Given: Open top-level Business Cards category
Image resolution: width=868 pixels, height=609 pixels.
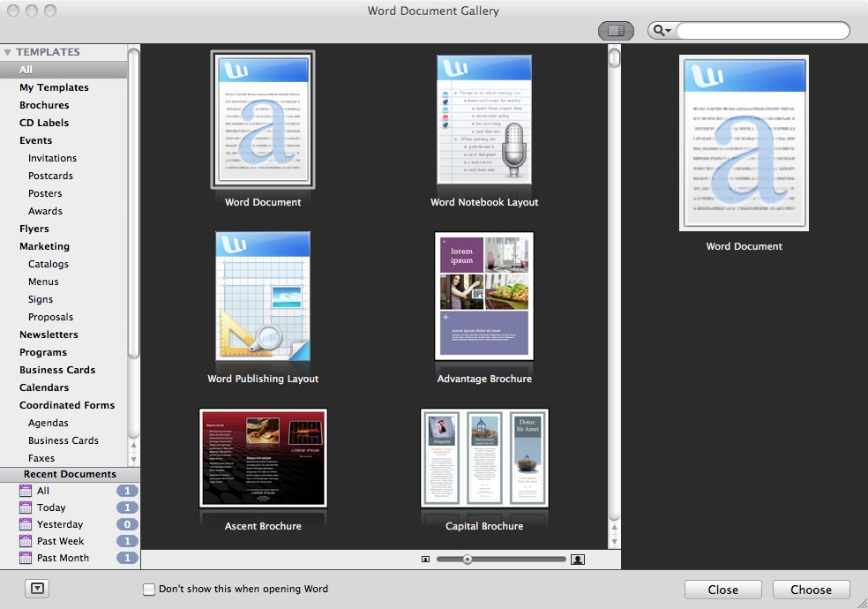Looking at the screenshot, I should [57, 370].
